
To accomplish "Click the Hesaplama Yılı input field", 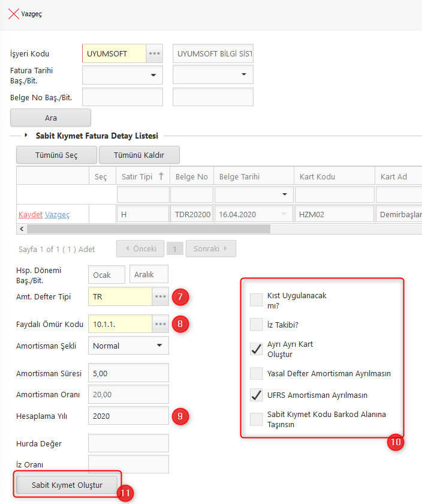I will point(128,415).
